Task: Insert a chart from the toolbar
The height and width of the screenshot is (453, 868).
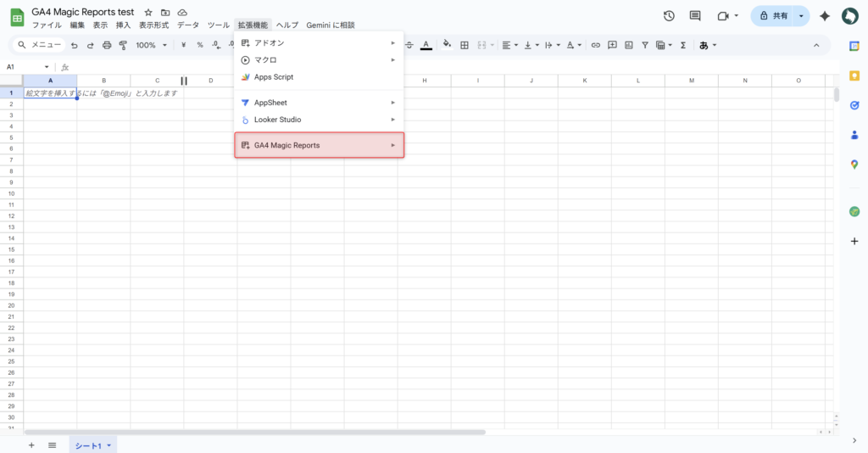Action: (x=629, y=46)
